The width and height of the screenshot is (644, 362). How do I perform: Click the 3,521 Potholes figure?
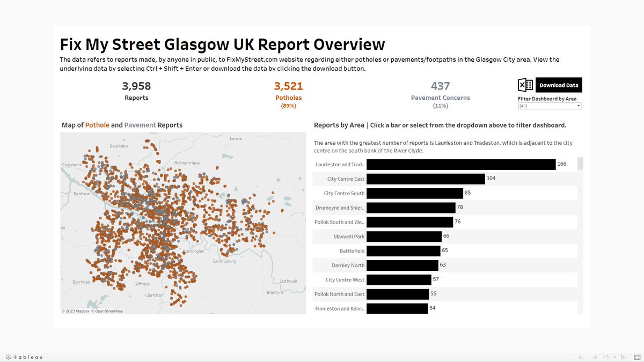point(288,86)
